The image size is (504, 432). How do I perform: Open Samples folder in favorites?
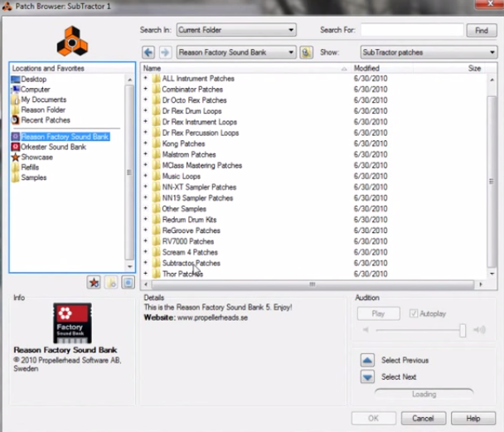pos(33,177)
